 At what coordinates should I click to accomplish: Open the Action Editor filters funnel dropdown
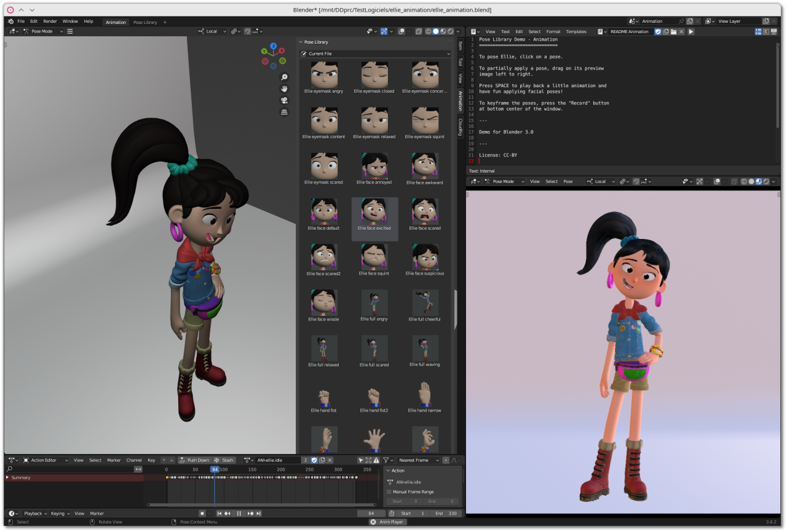click(387, 460)
